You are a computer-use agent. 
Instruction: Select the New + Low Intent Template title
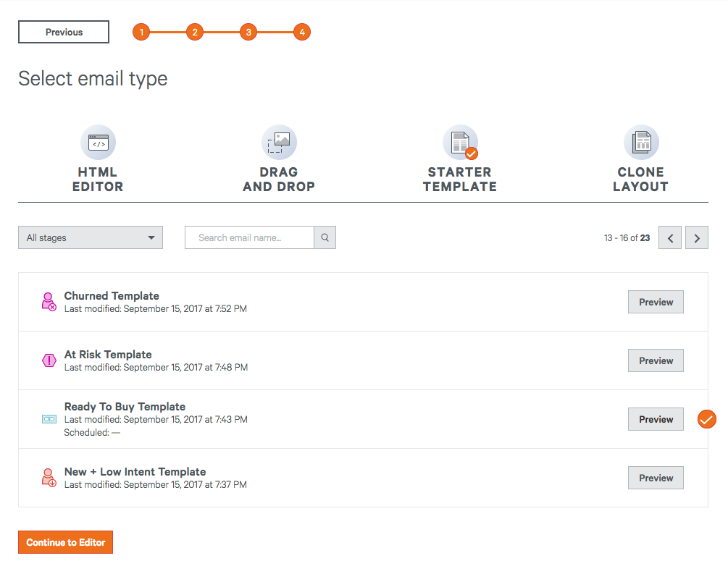pos(135,471)
